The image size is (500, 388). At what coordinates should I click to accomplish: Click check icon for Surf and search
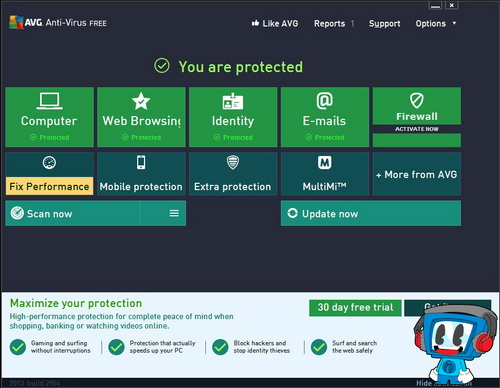319,347
